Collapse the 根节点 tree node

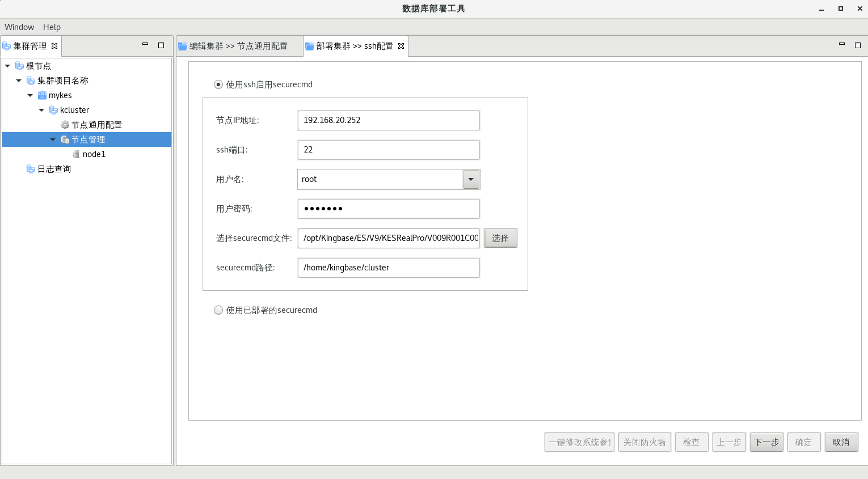coord(7,66)
